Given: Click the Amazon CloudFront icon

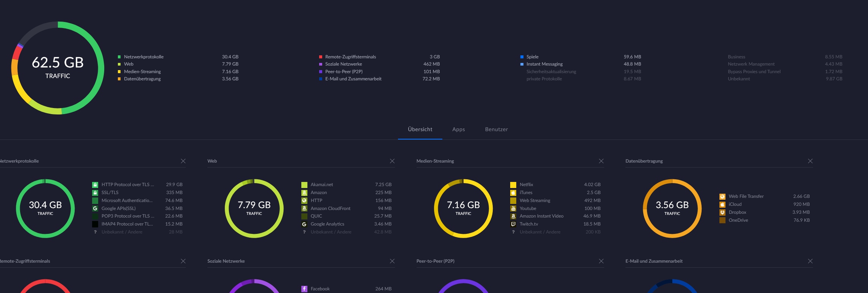Looking at the screenshot, I should (304, 208).
